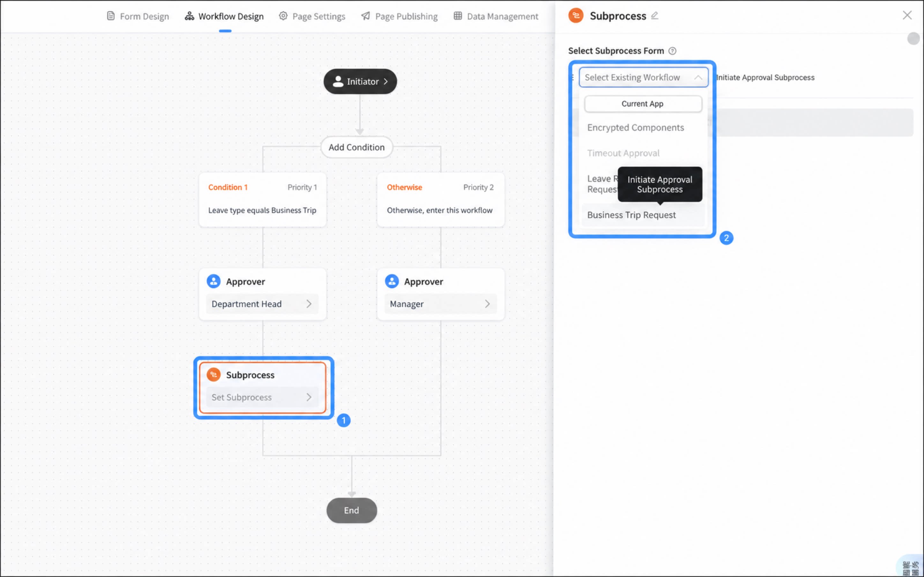Click the orange Subprocess icon in panel header
Image resolution: width=924 pixels, height=577 pixels.
click(x=576, y=16)
